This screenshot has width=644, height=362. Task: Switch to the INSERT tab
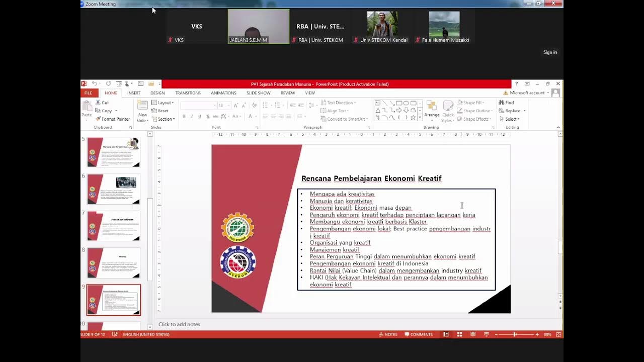click(134, 93)
